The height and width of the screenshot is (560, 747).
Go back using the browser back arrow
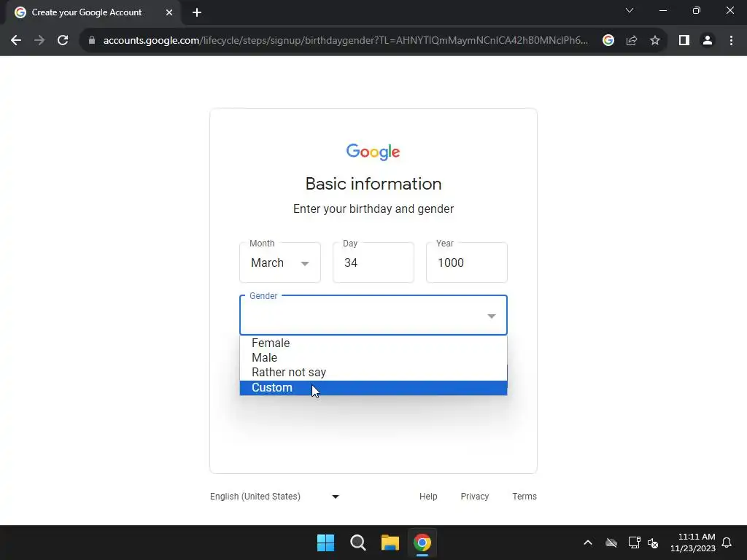click(16, 41)
